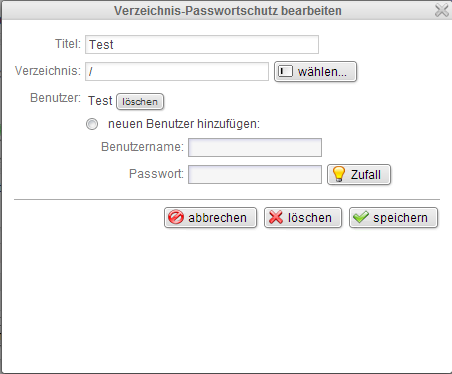
Task: Click the 'neuen Benutzer hinzufügen:' label text
Action: coord(184,124)
